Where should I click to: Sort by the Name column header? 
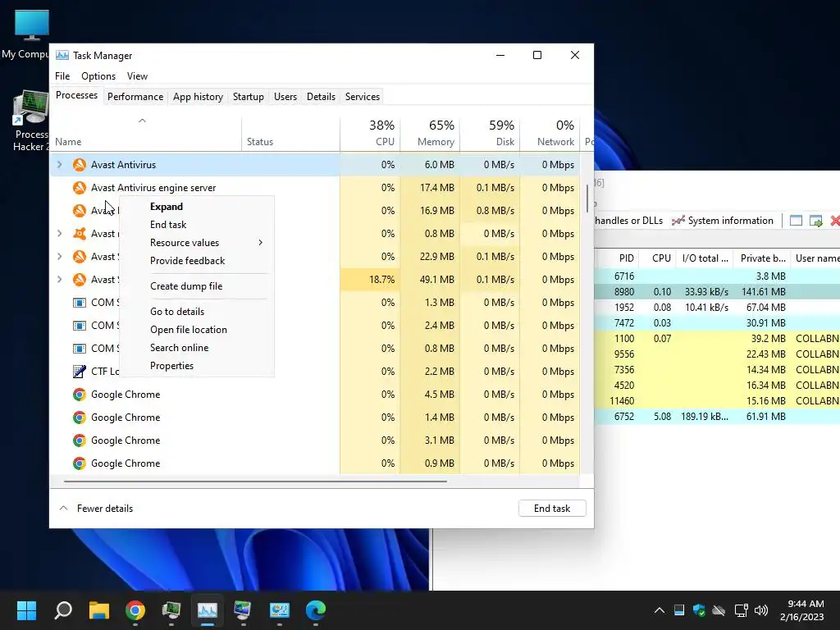pyautogui.click(x=146, y=134)
